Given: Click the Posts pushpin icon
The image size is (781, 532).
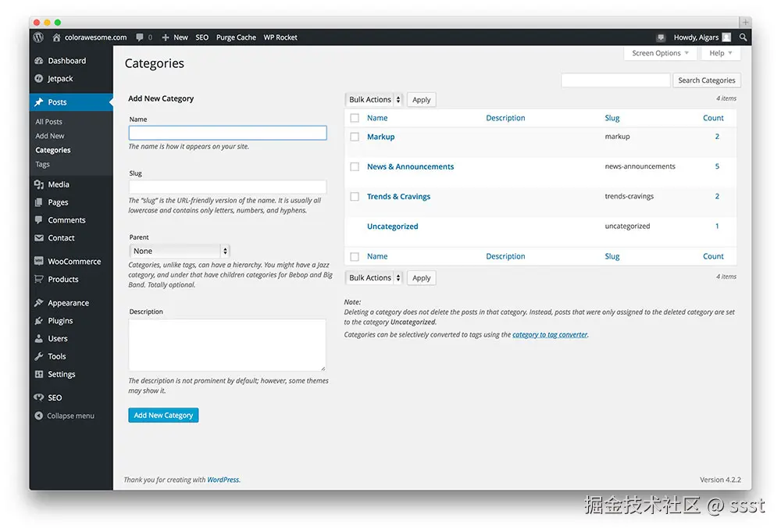Looking at the screenshot, I should coord(39,102).
